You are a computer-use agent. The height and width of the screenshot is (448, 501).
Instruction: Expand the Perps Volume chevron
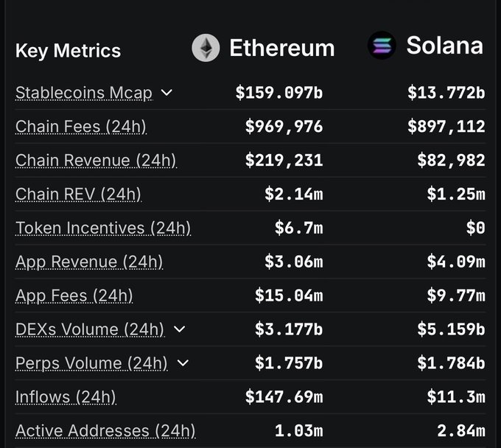point(183,363)
